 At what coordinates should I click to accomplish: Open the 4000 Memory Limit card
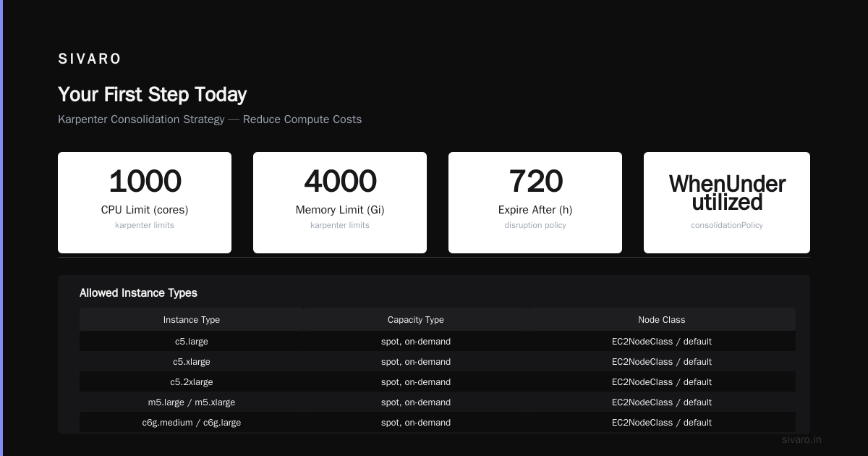pyautogui.click(x=340, y=203)
